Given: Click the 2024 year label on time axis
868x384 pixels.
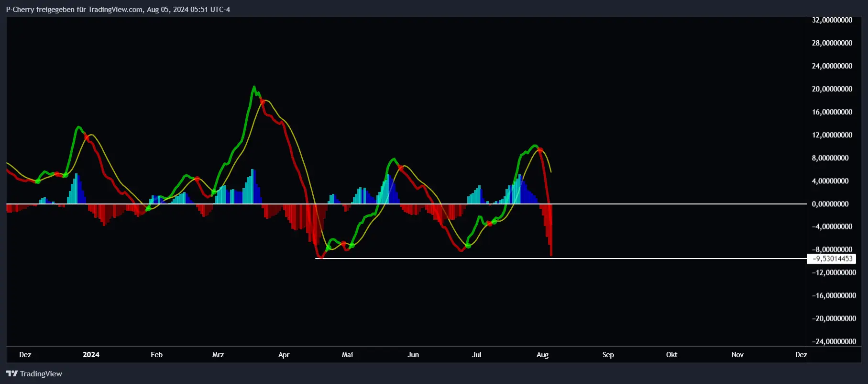Looking at the screenshot, I should pos(91,355).
